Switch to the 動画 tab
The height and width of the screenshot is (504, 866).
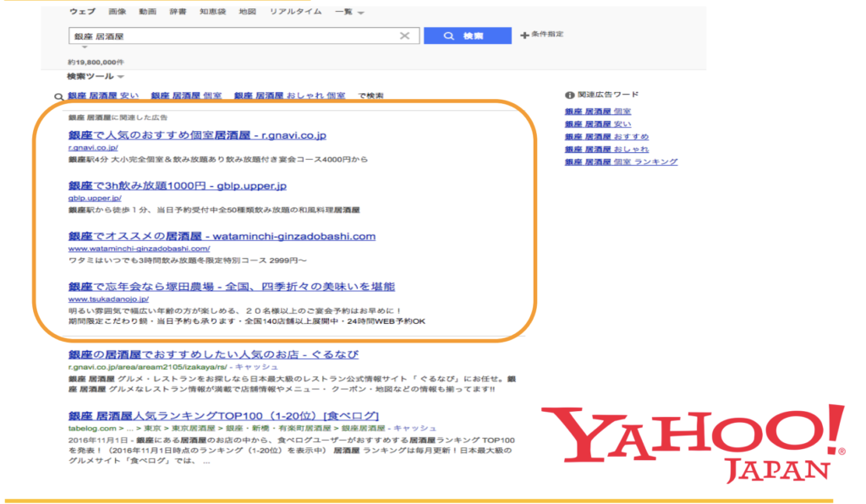[149, 13]
